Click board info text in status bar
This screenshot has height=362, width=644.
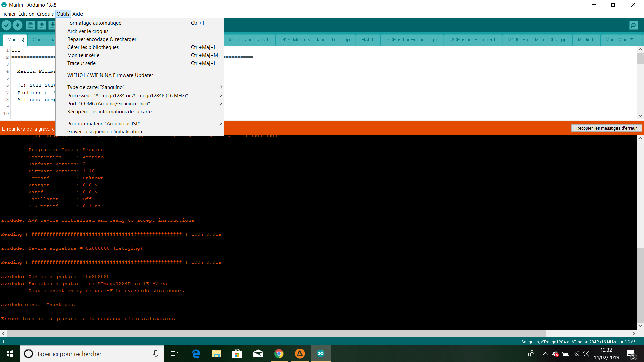pos(578,342)
